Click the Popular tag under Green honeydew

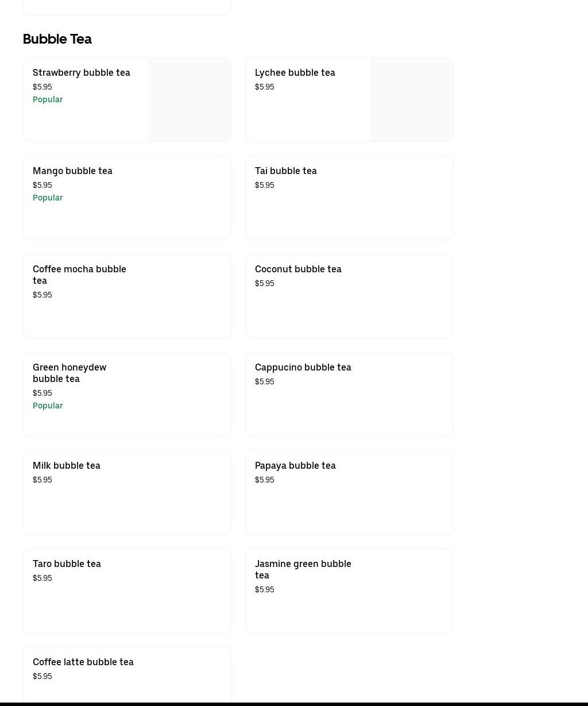48,406
